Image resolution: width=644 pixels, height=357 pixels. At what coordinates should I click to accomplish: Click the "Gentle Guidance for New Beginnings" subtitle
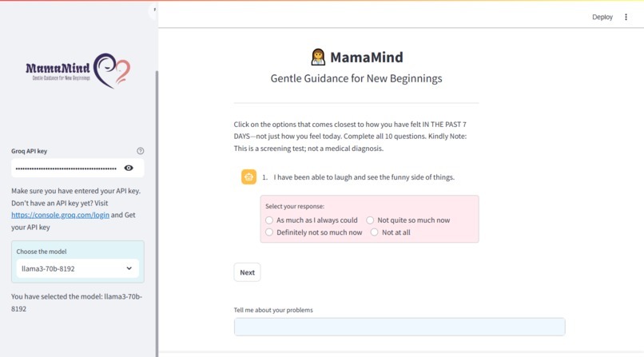tap(356, 78)
